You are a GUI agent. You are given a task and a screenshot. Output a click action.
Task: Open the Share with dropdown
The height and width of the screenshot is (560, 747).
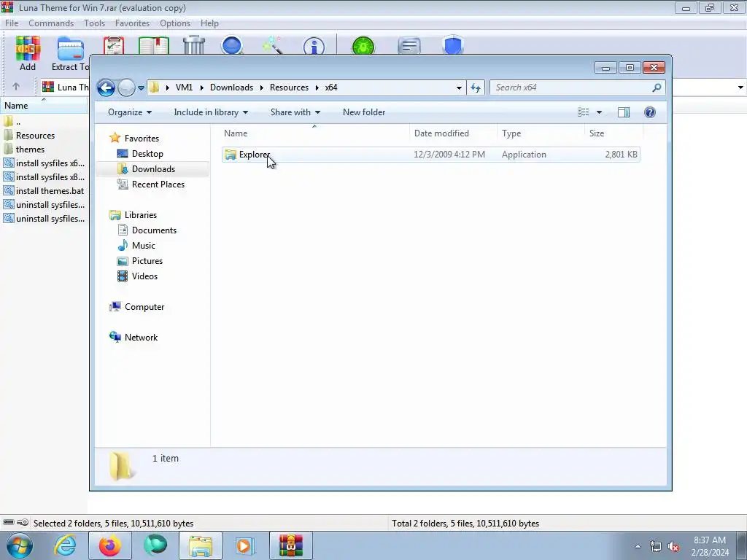click(x=295, y=112)
